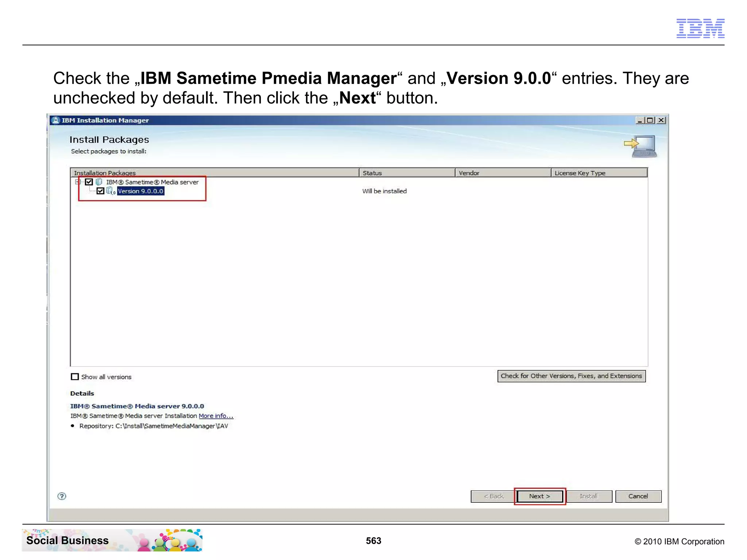747x560 pixels.
Task: Click 'IBM Sametime Media server 9.0.0.0' details heading
Action: [x=137, y=406]
